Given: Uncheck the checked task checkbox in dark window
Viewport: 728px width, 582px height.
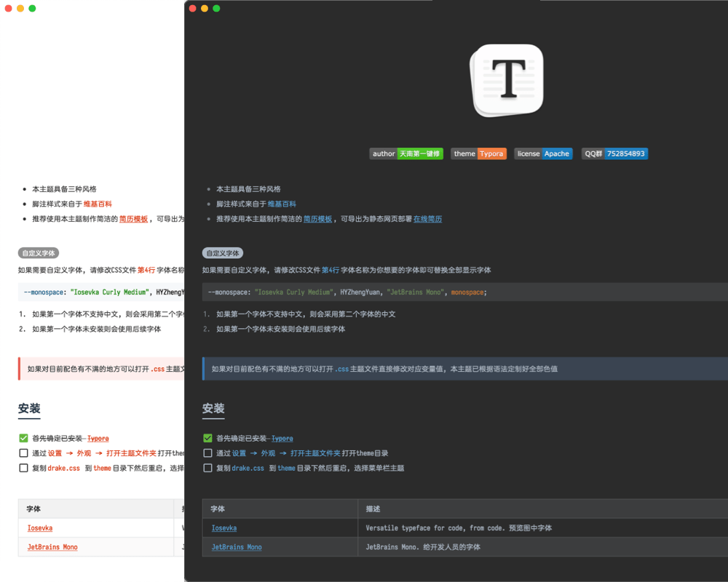Looking at the screenshot, I should 207,439.
